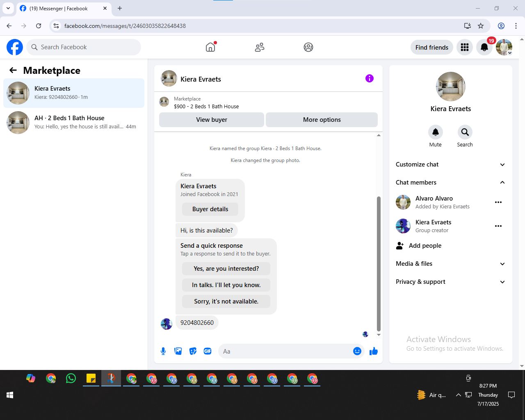Collapse the Chat members section
Viewport: 525px width, 420px height.
(x=450, y=183)
